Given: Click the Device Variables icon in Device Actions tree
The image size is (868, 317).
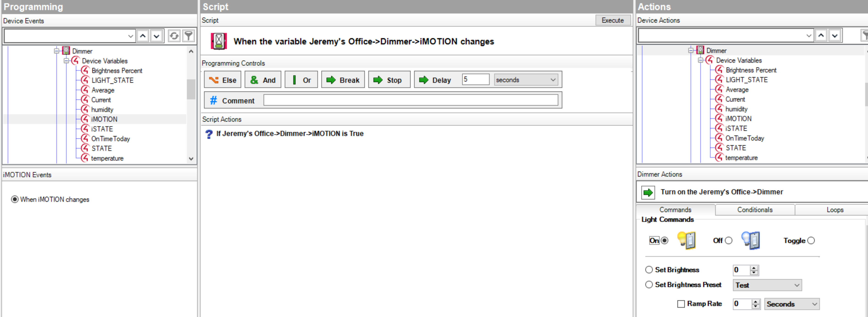Looking at the screenshot, I should [710, 60].
